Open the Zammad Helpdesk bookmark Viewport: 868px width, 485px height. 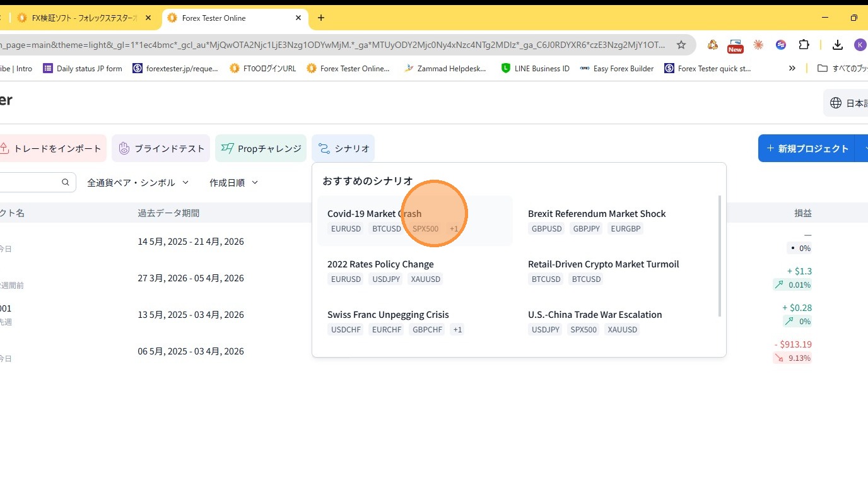coord(445,68)
